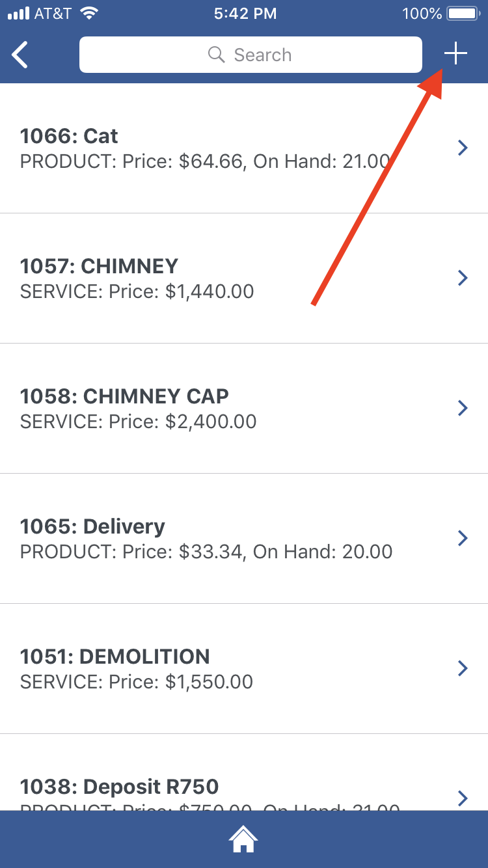488x868 pixels.
Task: Tap the magnifying glass search icon
Action: pyautogui.click(x=216, y=55)
